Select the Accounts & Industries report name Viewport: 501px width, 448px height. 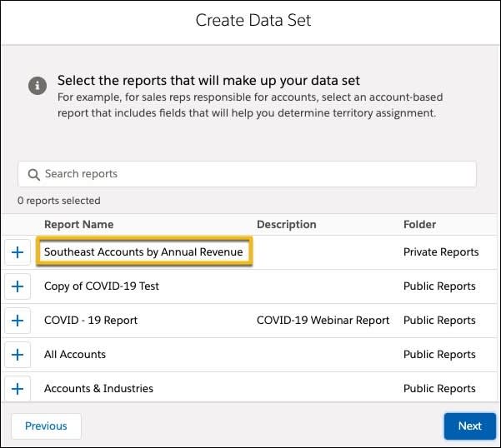point(98,388)
